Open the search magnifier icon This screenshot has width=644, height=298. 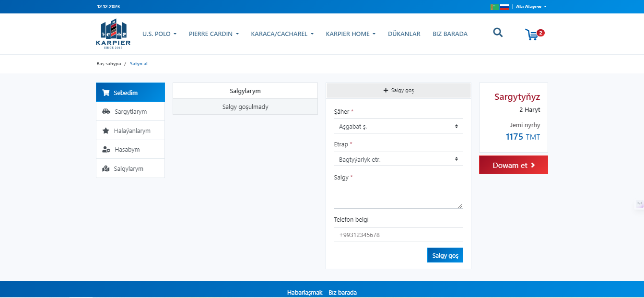(x=498, y=33)
